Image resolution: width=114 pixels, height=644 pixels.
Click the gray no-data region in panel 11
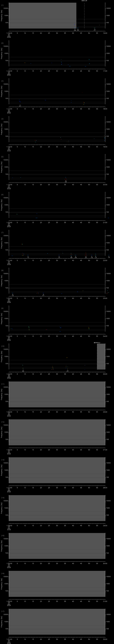point(57,394)
